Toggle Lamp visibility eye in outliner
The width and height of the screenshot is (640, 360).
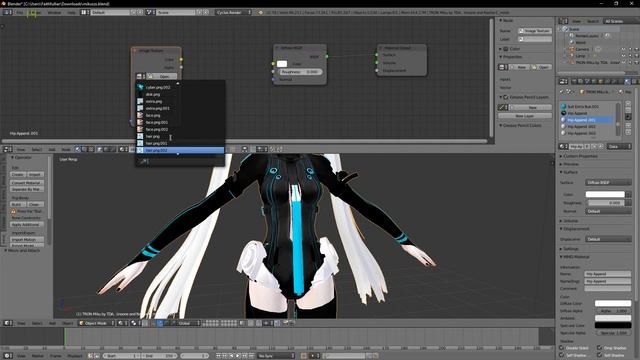coord(623,56)
